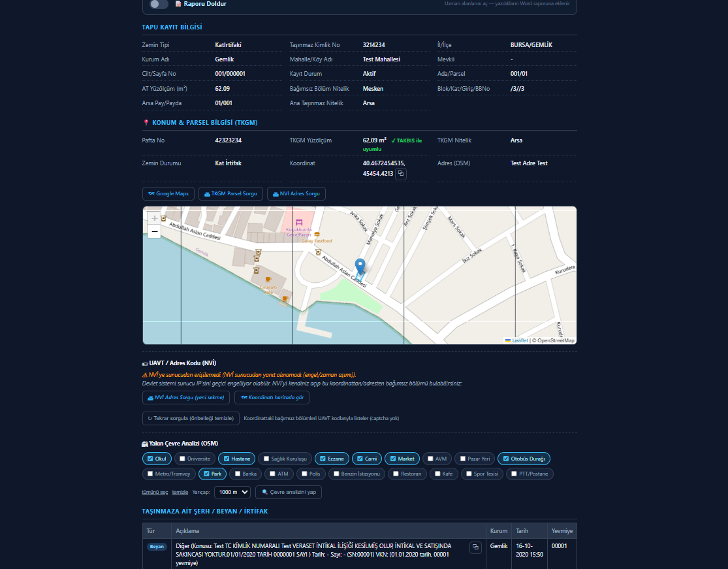Zoom in on the map
The height and width of the screenshot is (569, 728).
pos(155,218)
